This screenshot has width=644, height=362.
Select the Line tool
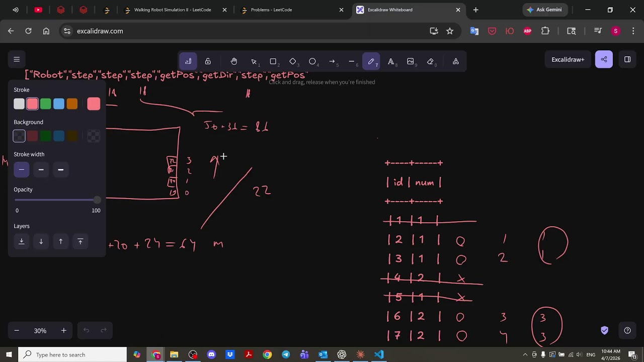352,61
